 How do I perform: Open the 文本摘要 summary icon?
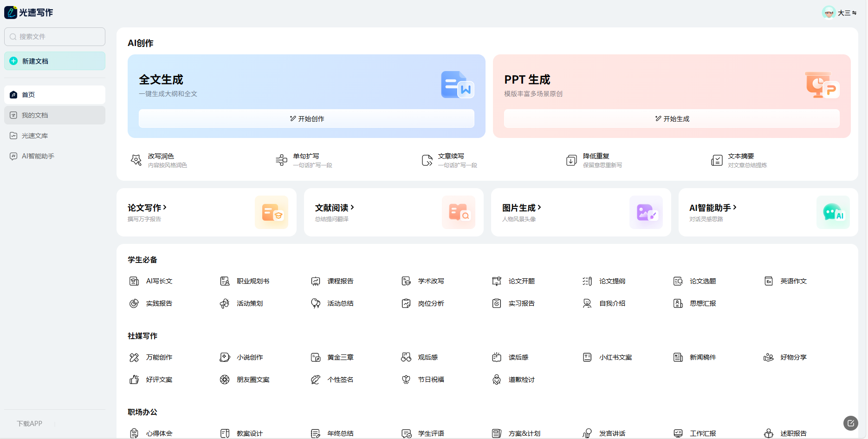click(717, 160)
